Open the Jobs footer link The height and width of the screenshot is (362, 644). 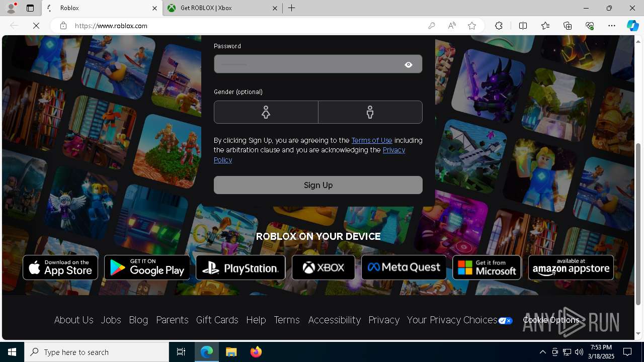tap(111, 320)
